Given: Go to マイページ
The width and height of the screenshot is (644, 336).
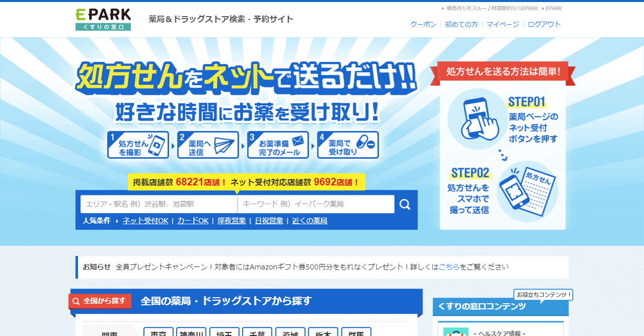Looking at the screenshot, I should pos(503,24).
